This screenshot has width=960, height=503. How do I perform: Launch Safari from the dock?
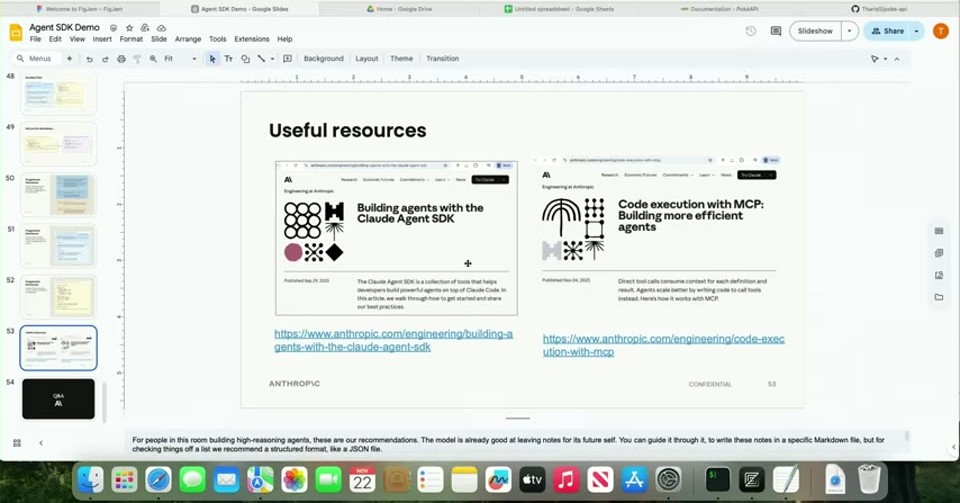158,479
